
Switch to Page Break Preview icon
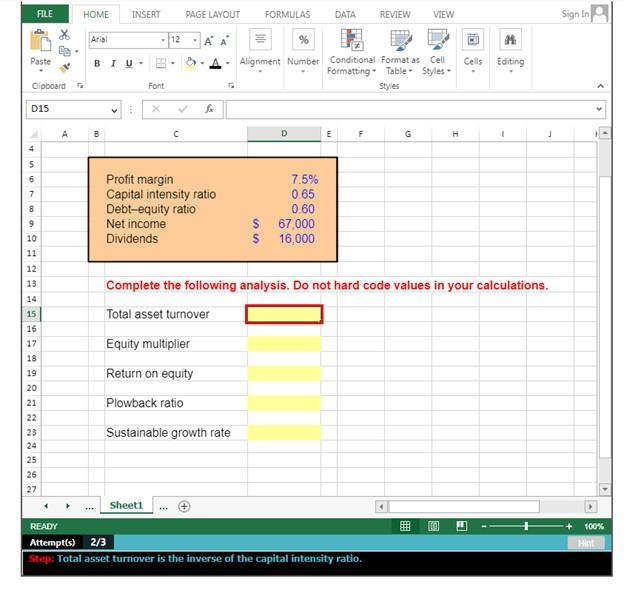click(x=462, y=527)
